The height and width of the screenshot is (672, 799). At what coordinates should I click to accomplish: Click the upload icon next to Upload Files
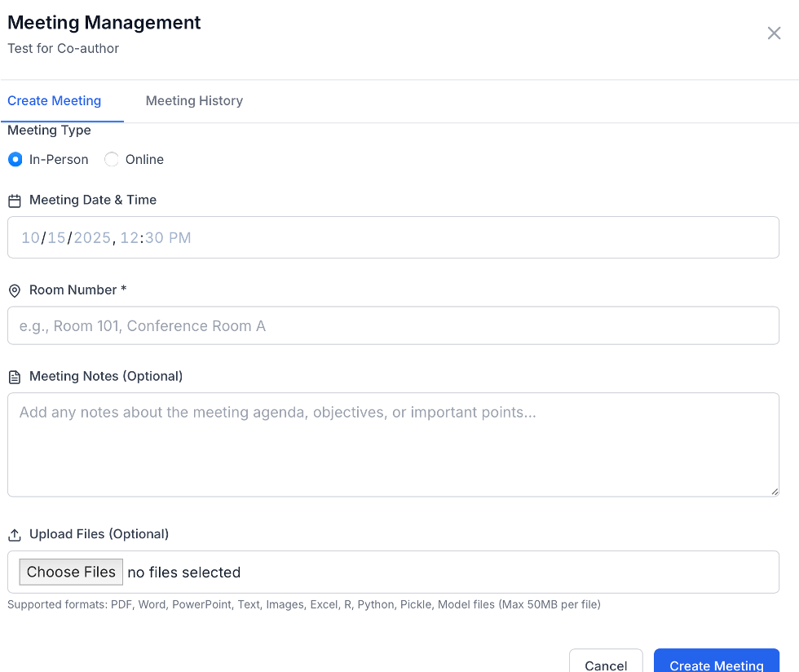point(14,534)
